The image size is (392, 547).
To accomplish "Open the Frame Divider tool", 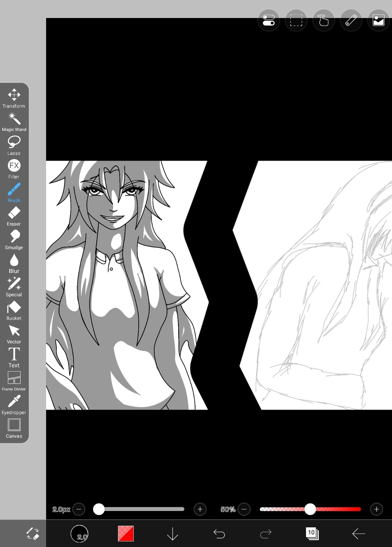I will click(x=14, y=381).
